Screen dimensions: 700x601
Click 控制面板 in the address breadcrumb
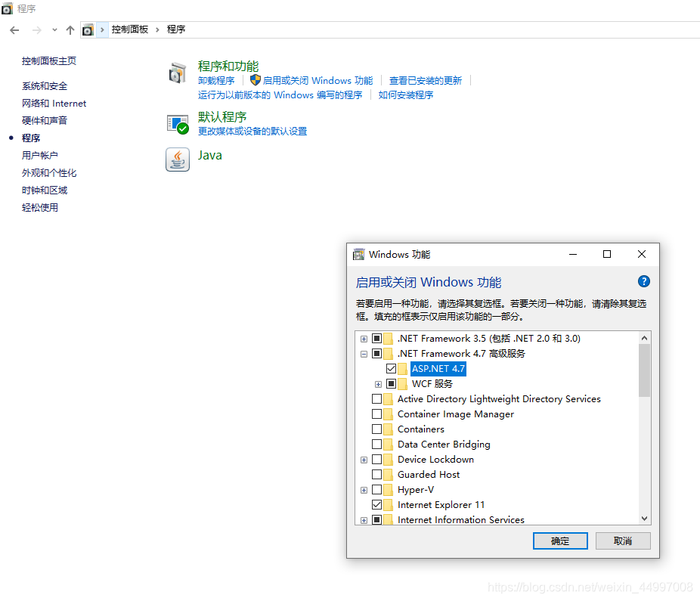(x=130, y=29)
